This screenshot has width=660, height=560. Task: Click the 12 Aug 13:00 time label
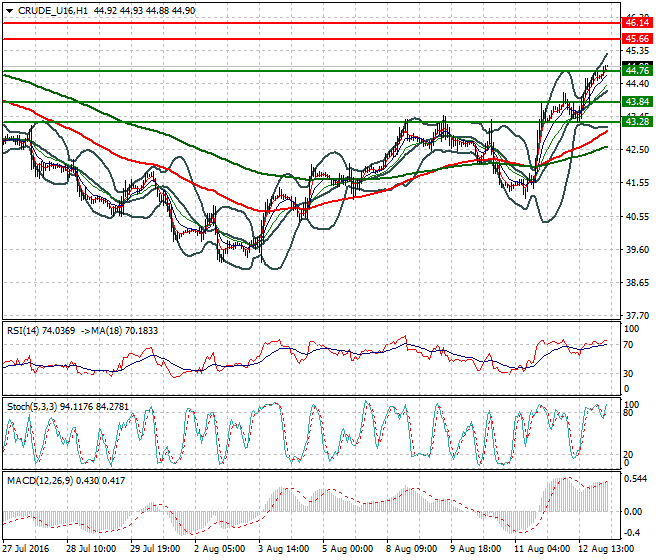point(606,549)
